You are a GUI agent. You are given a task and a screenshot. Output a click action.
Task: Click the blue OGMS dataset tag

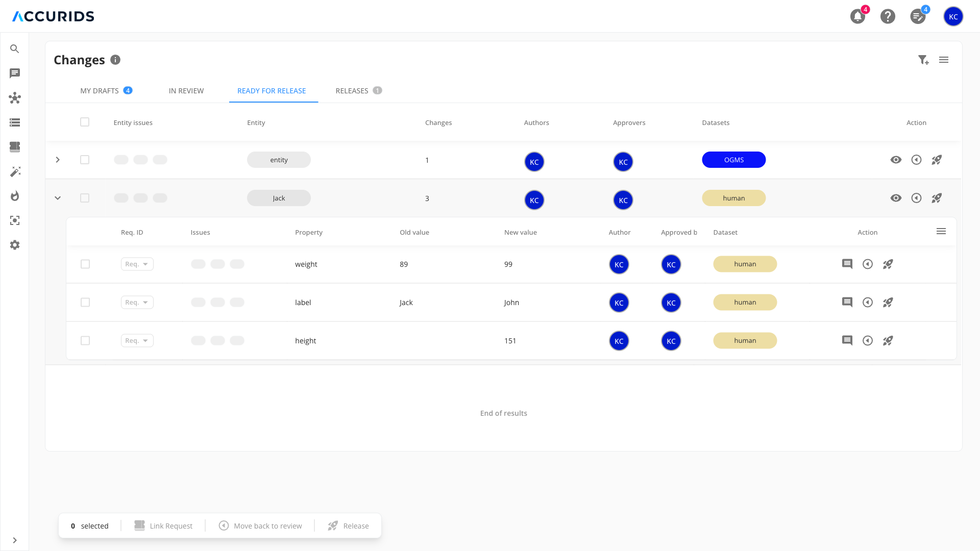point(733,160)
